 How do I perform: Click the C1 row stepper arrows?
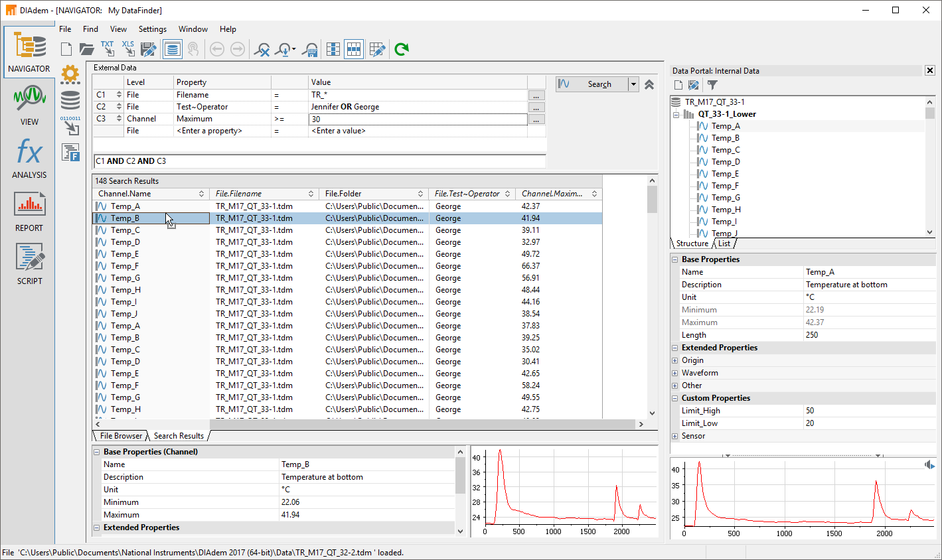click(119, 95)
